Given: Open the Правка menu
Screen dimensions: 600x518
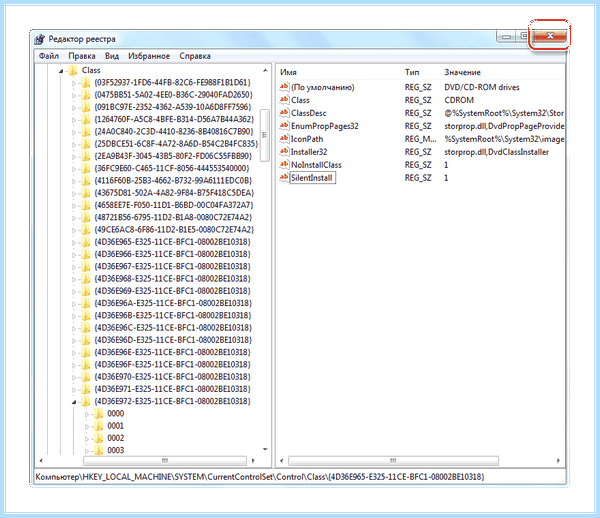Looking at the screenshot, I should [x=82, y=56].
